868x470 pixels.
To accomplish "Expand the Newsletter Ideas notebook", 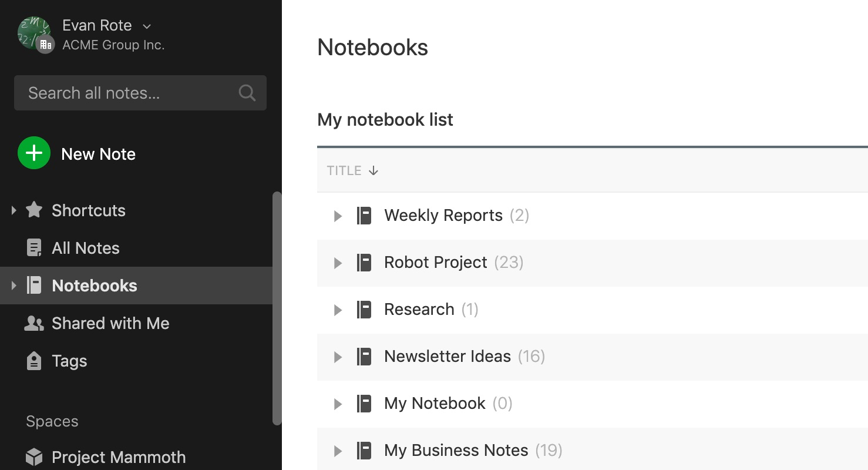I will [x=338, y=357].
